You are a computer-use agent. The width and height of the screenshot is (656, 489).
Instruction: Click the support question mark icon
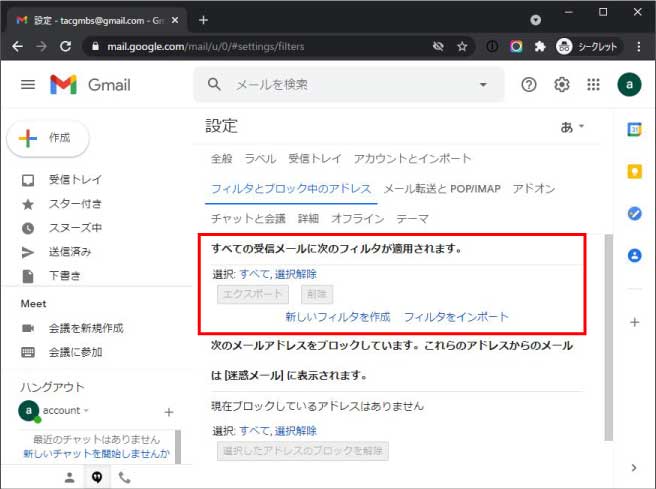[529, 85]
